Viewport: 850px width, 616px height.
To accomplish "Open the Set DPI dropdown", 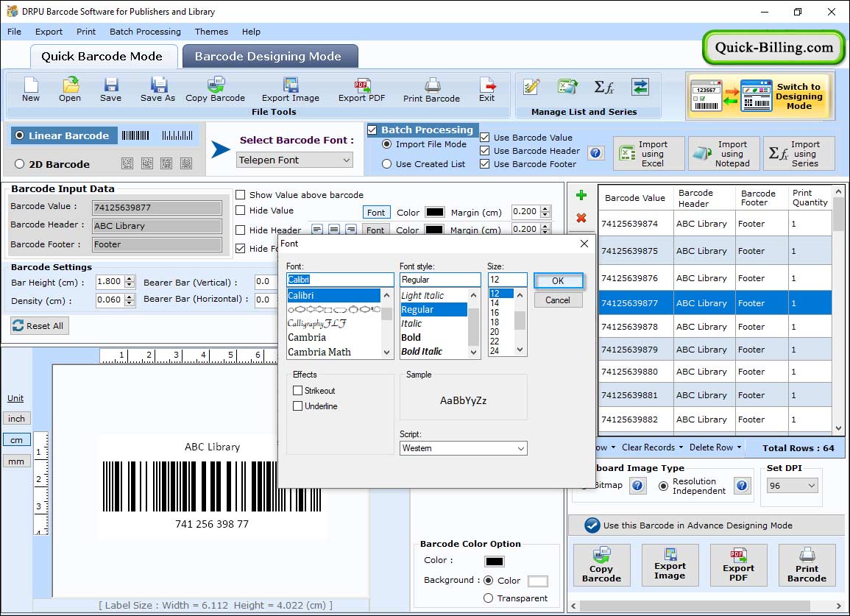I will [x=792, y=486].
